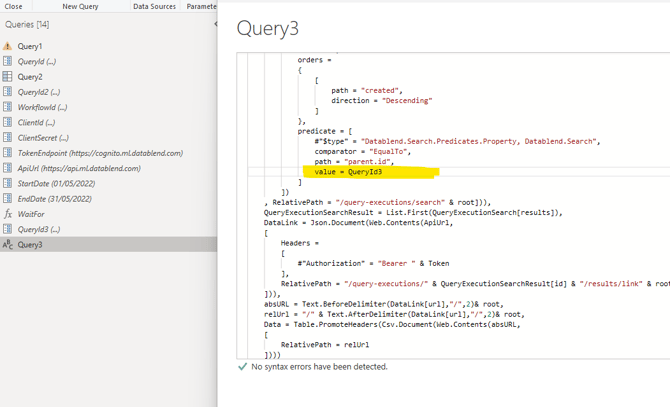Viewport: 670px width, 407px height.
Task: Click the path = "created" line
Action: tap(367, 90)
